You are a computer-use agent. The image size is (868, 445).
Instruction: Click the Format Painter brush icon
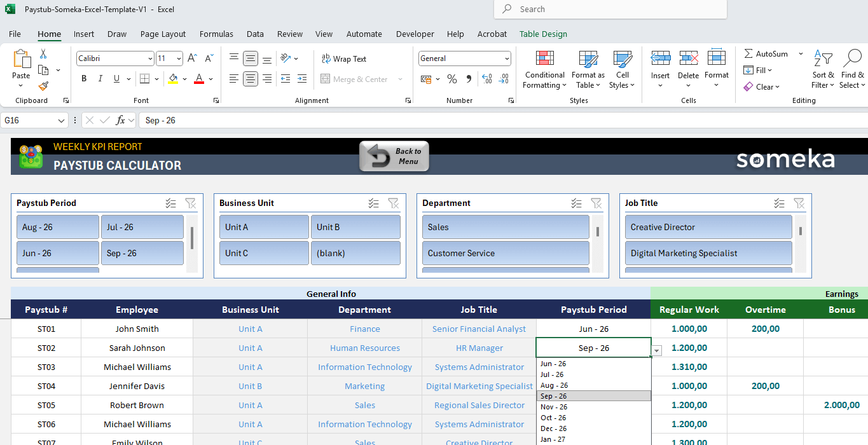(43, 86)
